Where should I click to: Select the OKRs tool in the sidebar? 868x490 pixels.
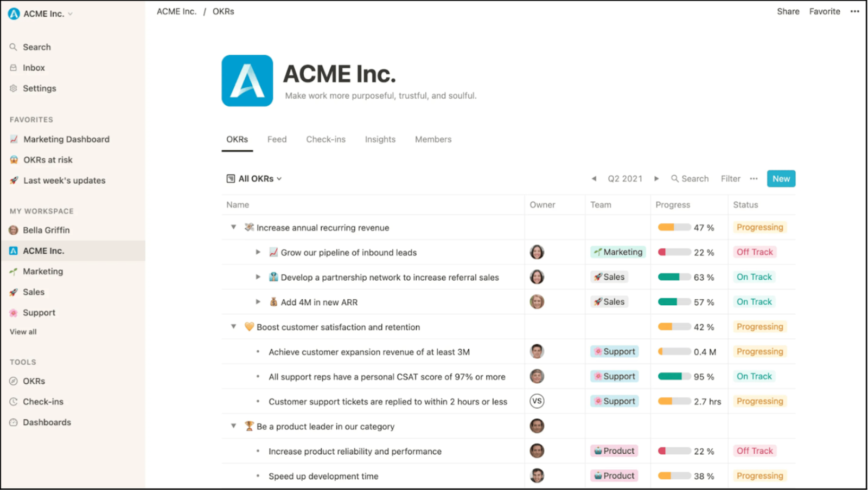tap(33, 381)
